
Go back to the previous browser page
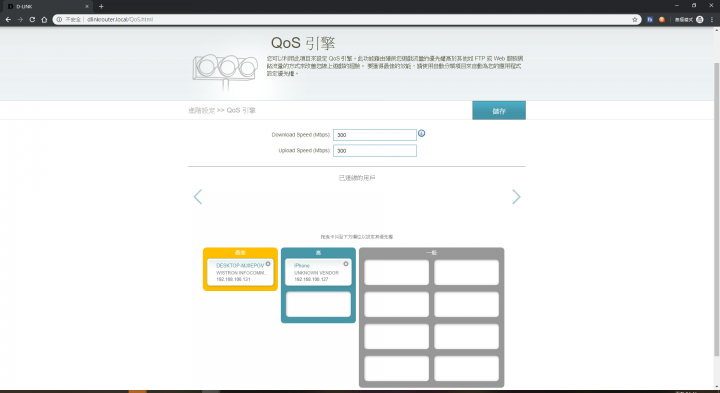click(8, 19)
